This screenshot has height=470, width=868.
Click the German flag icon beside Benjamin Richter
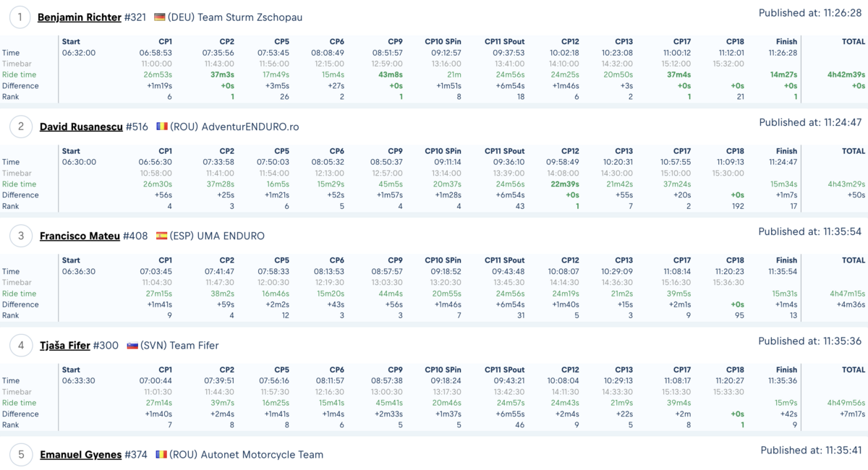pos(160,17)
